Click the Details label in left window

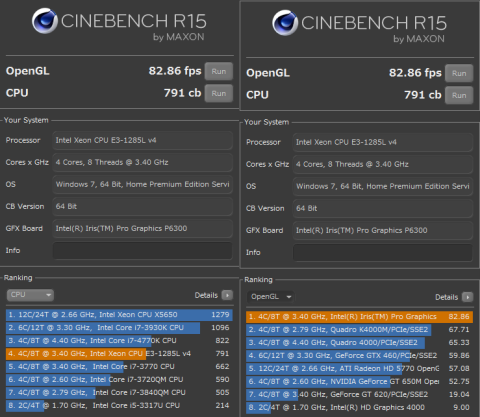pyautogui.click(x=206, y=295)
